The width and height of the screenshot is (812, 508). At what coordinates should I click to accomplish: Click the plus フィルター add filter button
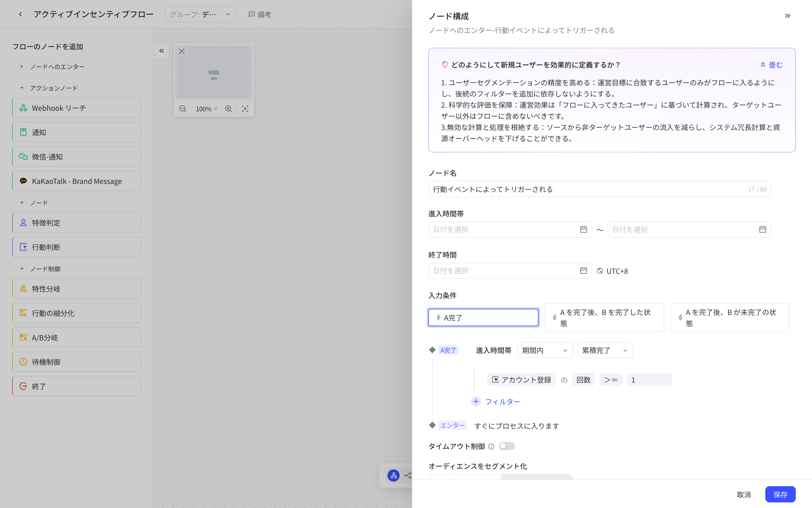(x=496, y=402)
